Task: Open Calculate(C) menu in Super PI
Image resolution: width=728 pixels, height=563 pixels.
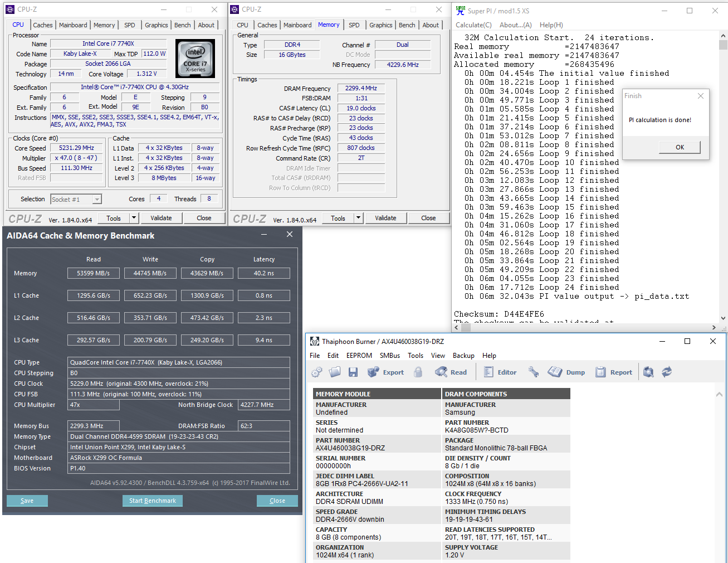Action: click(473, 25)
